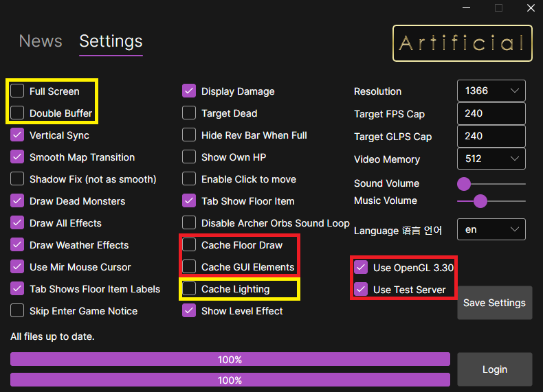This screenshot has height=392, width=543.
Task: Open the Resolution dropdown
Action: tap(491, 91)
